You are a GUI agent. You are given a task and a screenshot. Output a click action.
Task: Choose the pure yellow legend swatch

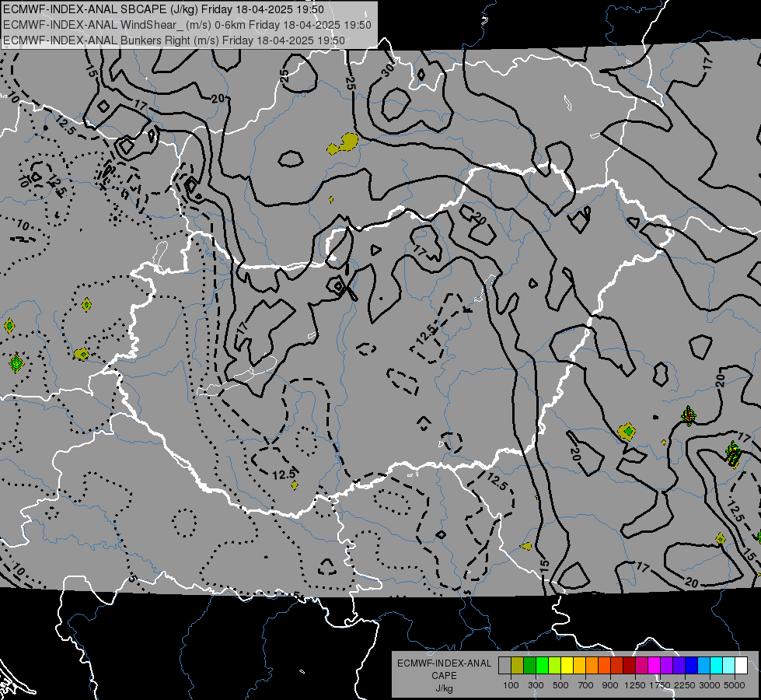pos(567,666)
